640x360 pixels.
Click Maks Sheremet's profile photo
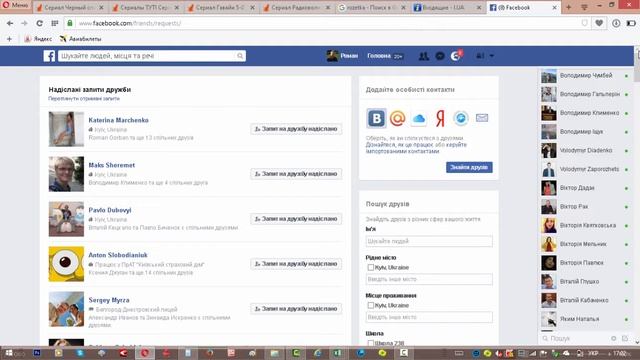[66, 174]
